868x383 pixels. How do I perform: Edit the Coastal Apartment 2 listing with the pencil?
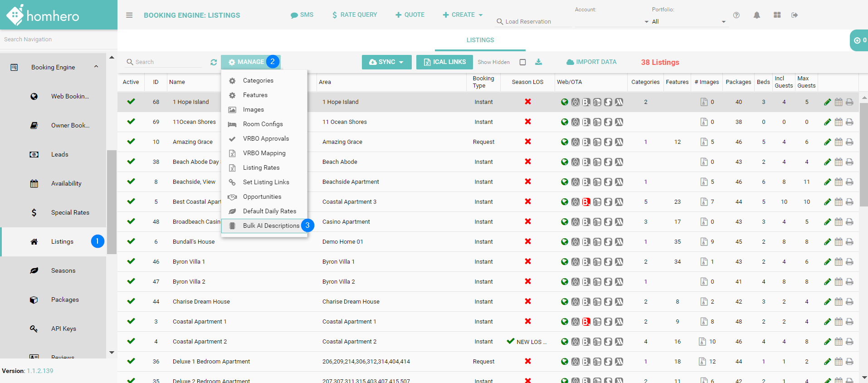pos(828,342)
